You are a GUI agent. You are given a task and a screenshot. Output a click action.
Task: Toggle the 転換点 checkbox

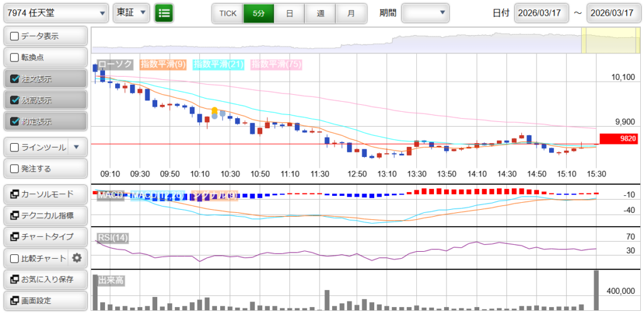14,57
